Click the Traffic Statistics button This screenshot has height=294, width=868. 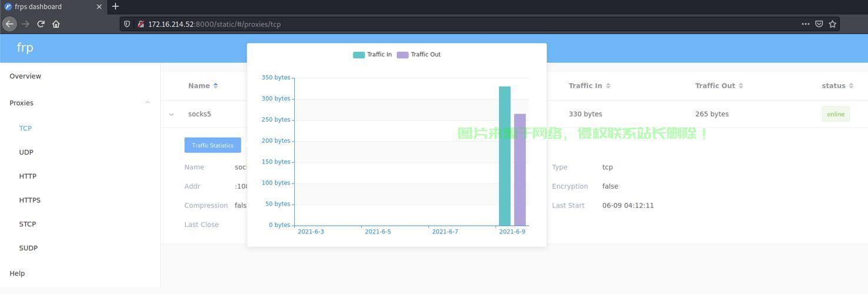(x=212, y=145)
